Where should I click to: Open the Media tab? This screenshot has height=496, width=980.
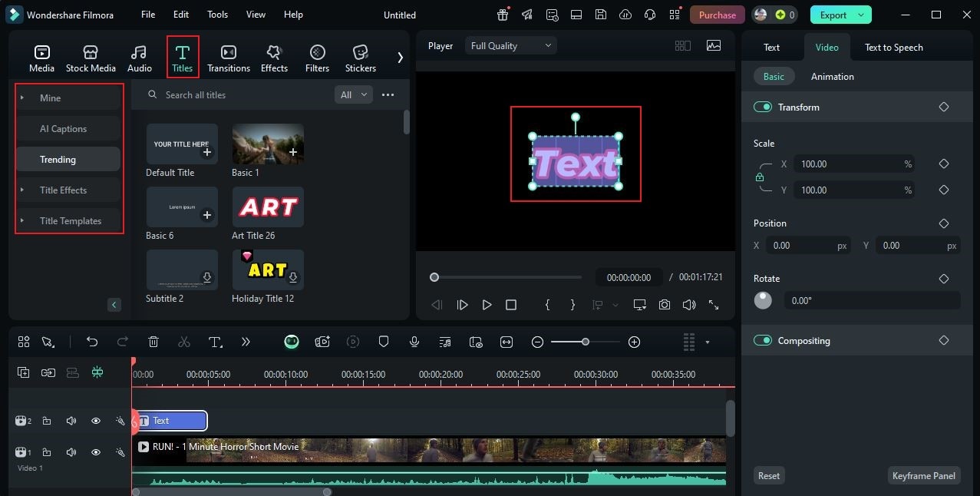41,58
